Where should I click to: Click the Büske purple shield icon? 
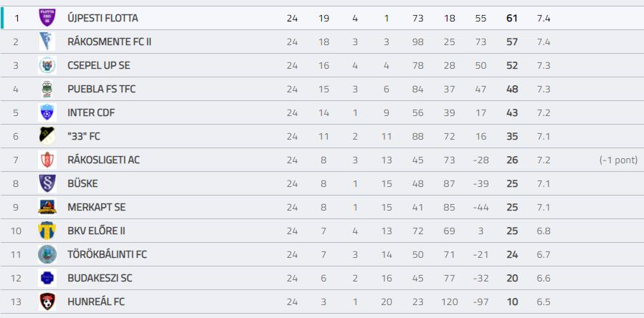[47, 184]
